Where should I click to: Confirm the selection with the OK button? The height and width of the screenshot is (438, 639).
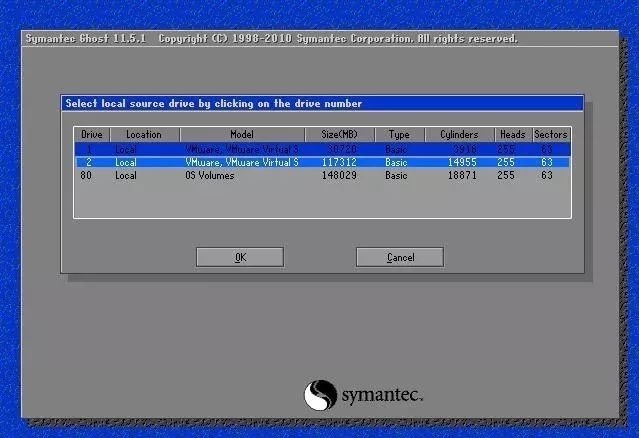pos(240,257)
